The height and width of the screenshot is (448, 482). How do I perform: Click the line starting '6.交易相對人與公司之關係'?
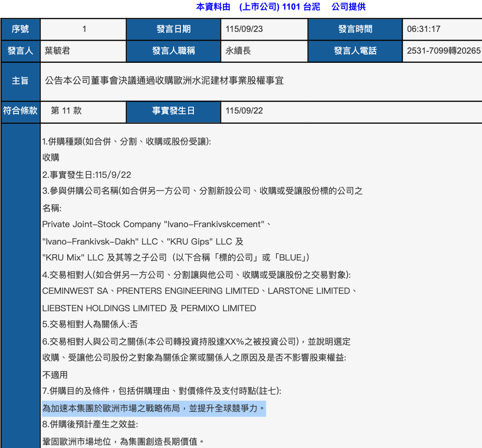click(196, 341)
